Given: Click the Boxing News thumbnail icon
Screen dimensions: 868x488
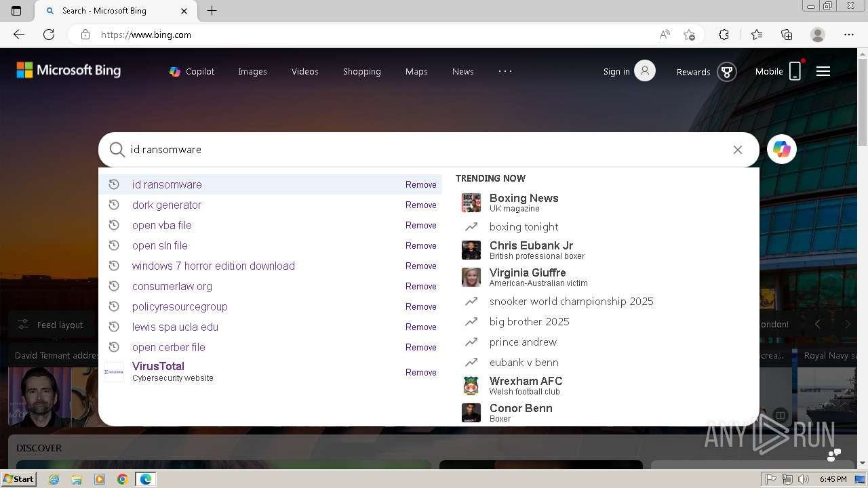Looking at the screenshot, I should [x=471, y=203].
